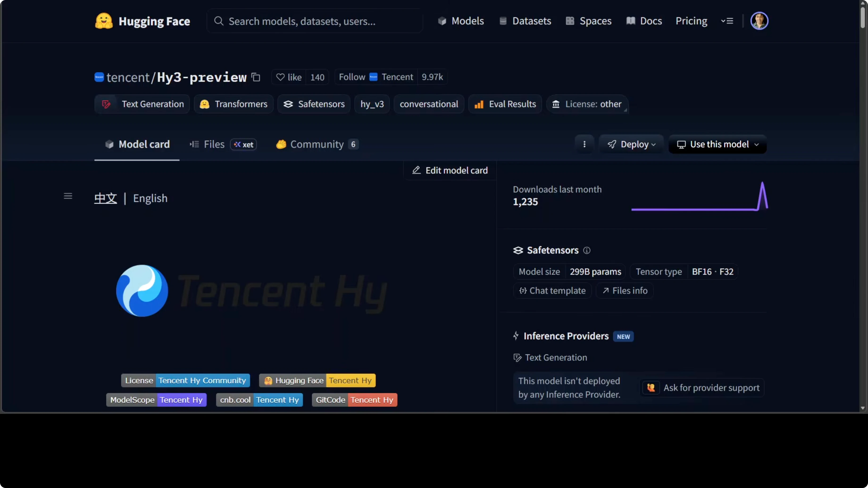This screenshot has height=488, width=868.
Task: Follow the Tencent organization
Action: (x=352, y=77)
